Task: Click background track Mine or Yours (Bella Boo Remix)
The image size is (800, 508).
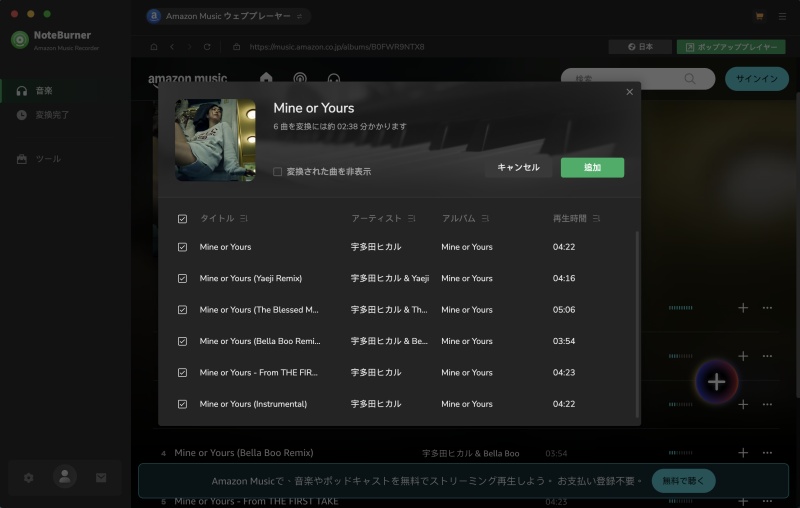Action: [x=243, y=452]
